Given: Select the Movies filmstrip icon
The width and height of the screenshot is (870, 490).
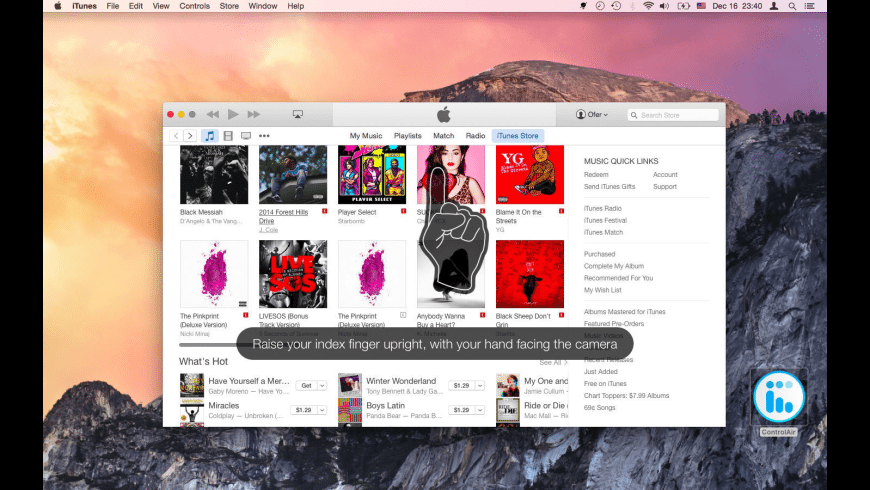Looking at the screenshot, I should coord(228,135).
